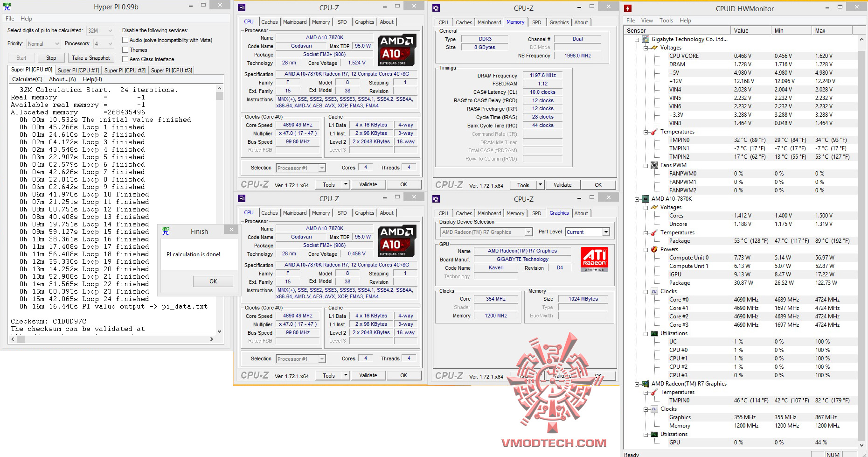Viewport: 868px width, 457px height.
Task: Open the Caches tab in top-left CPU-Z
Action: [269, 22]
